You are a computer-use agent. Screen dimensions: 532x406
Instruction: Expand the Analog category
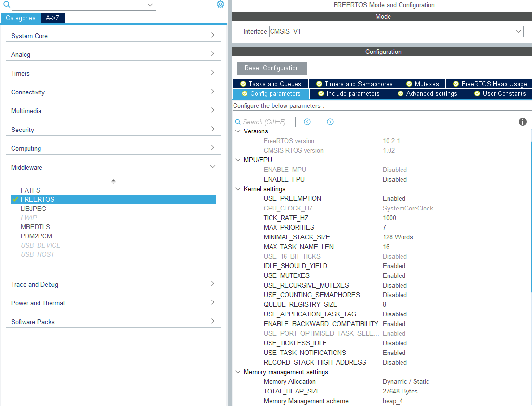click(x=113, y=54)
